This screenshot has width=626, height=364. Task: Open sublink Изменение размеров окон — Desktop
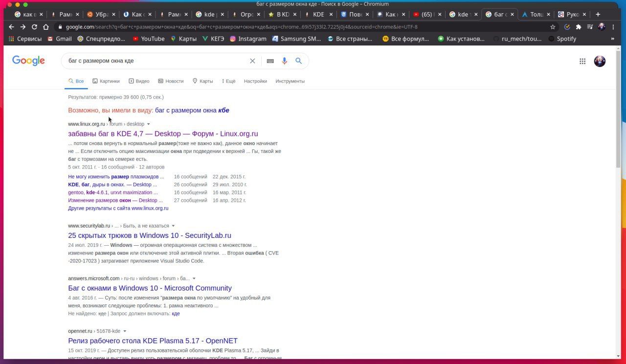pos(115,200)
